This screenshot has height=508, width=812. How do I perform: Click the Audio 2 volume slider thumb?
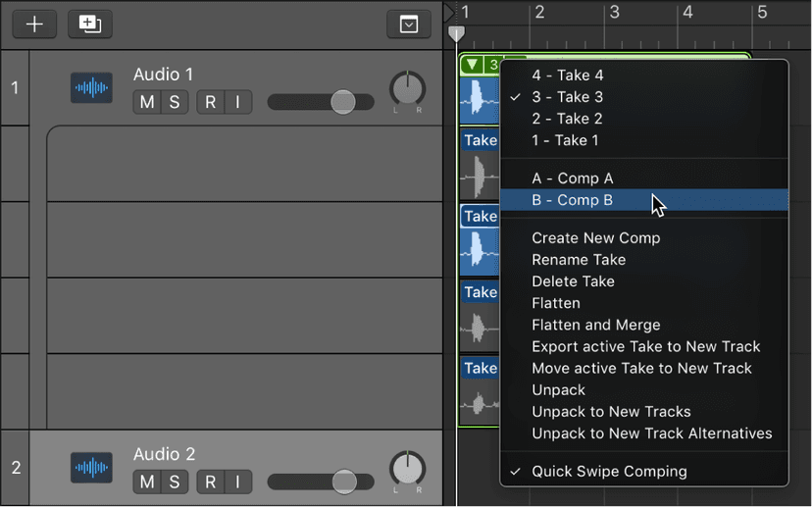[x=344, y=482]
